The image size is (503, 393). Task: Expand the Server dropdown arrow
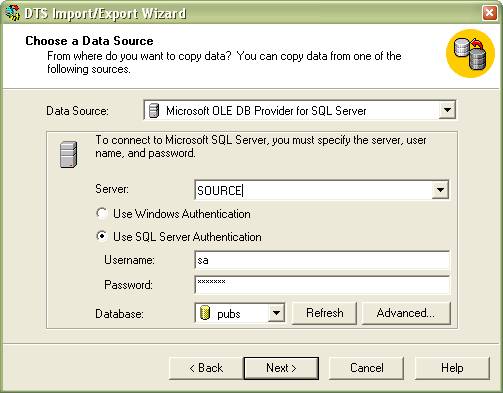point(440,190)
